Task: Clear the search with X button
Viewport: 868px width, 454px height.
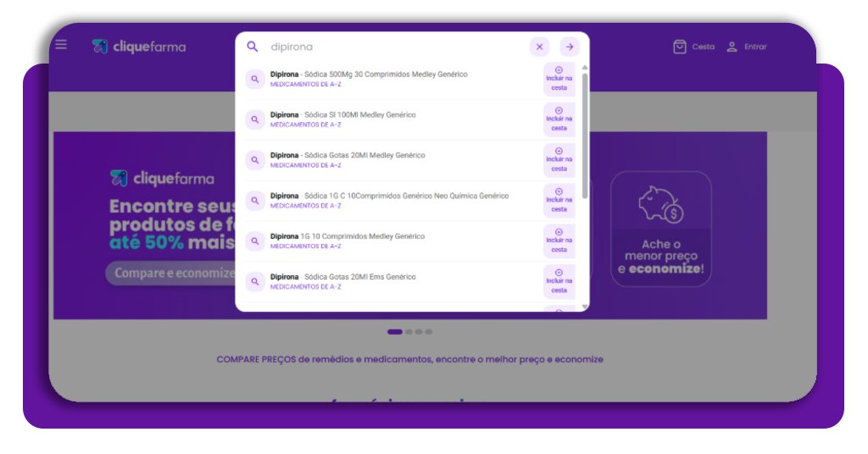Action: pyautogui.click(x=539, y=47)
